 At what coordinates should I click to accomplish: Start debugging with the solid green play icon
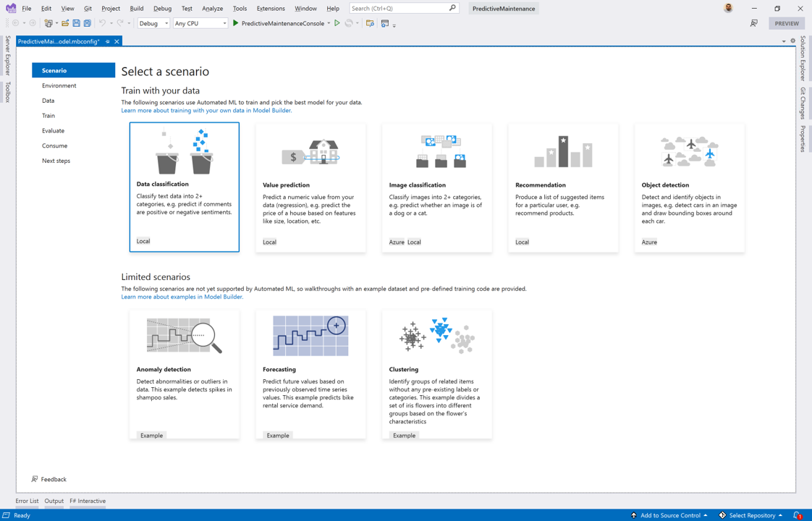click(x=236, y=23)
